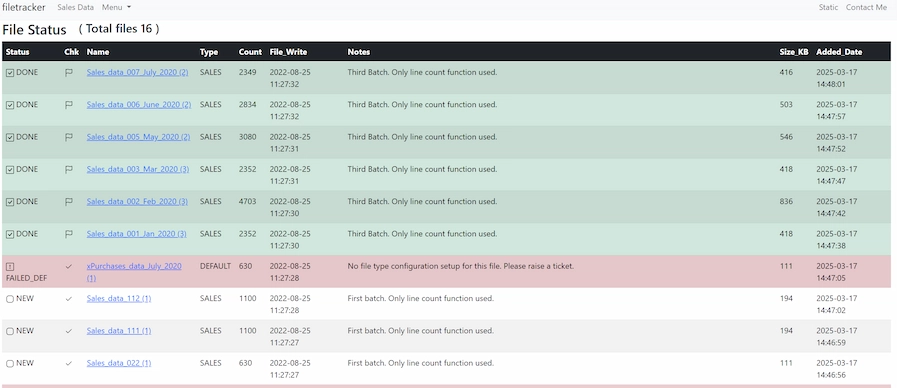Image resolution: width=897 pixels, height=388 pixels.
Task: Toggle DONE checkbox for Sales_data_003_Mar_2020
Action: [10, 170]
